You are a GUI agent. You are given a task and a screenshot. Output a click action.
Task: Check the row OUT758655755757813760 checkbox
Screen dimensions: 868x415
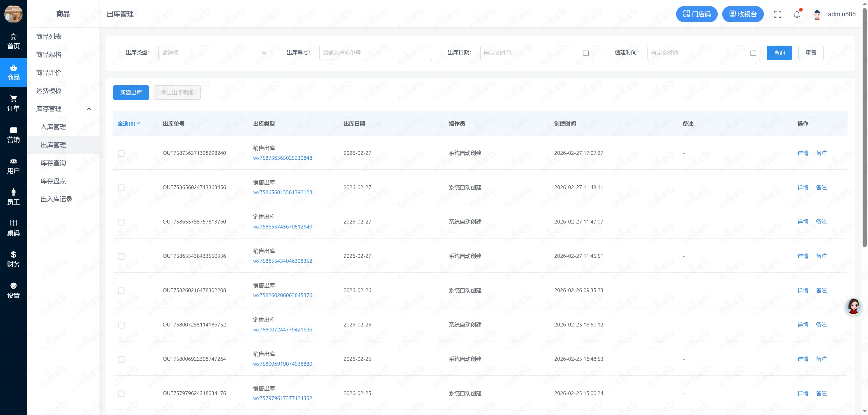(x=121, y=222)
